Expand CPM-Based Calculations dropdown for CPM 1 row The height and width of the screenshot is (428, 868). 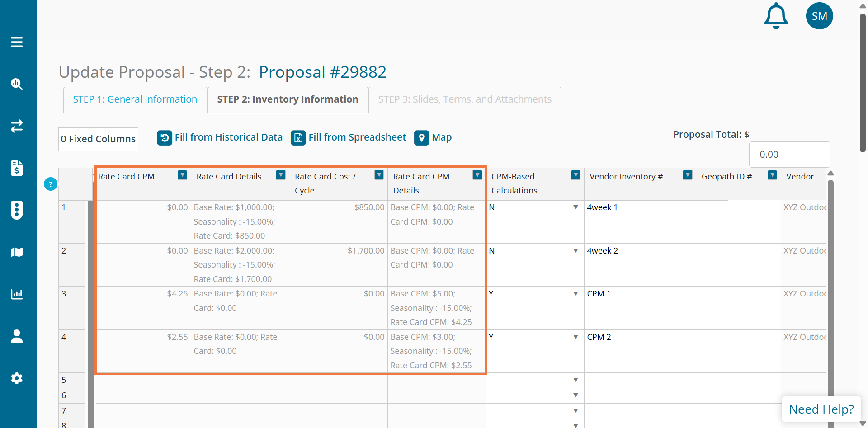coord(576,294)
